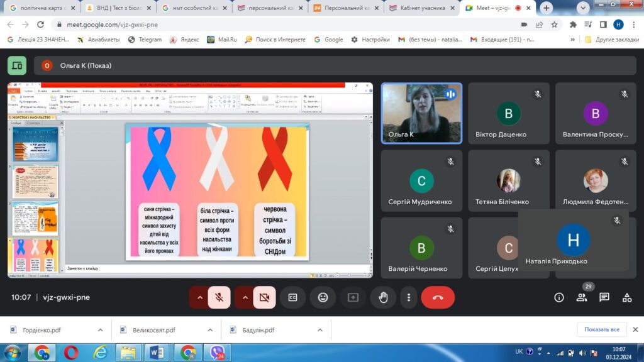Screen dimensions: 644x362
Task: Toggle closed captions button
Action: (x=292, y=297)
